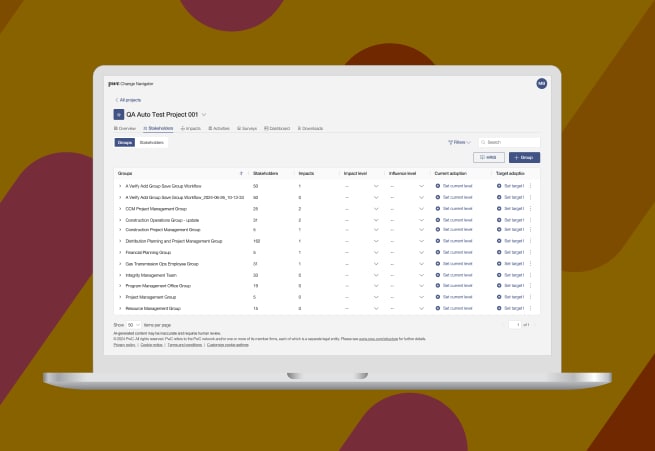The height and width of the screenshot is (451, 655).
Task: Sort the Groups column with arrow icon
Action: (241, 173)
